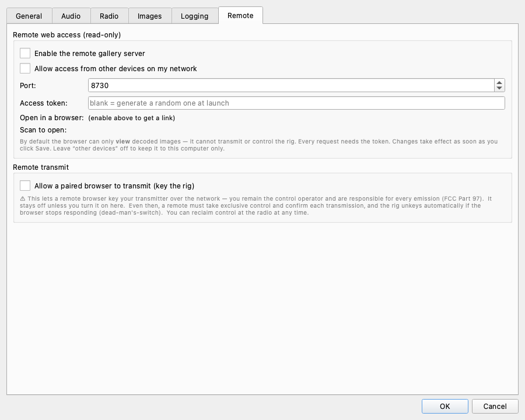Decrease the port value with down arrow
The image size is (525, 420).
coord(499,89)
